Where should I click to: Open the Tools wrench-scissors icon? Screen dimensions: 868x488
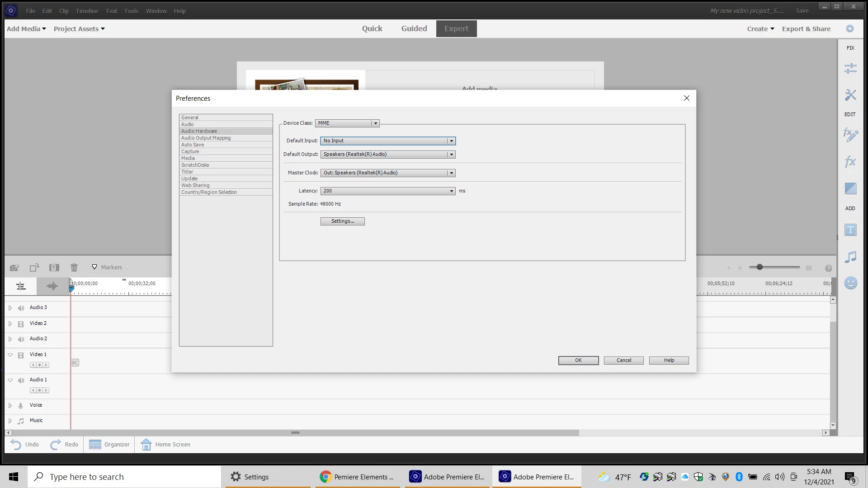coord(850,94)
